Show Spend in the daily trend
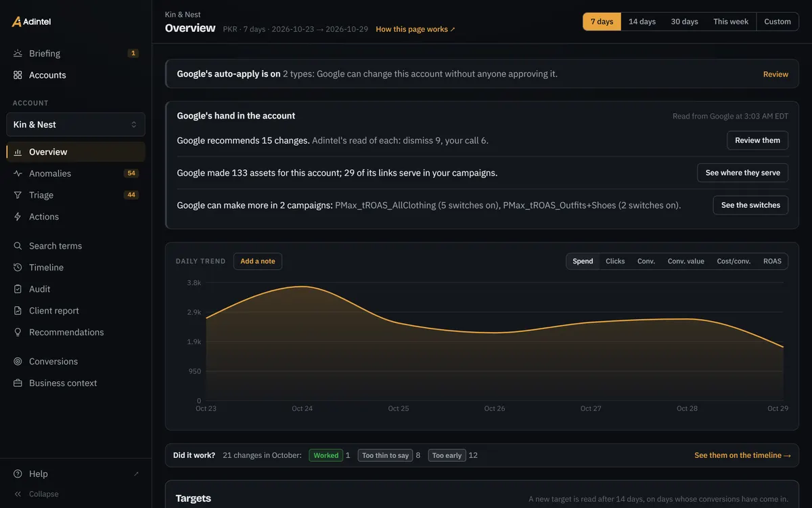The image size is (812, 508). click(x=583, y=261)
